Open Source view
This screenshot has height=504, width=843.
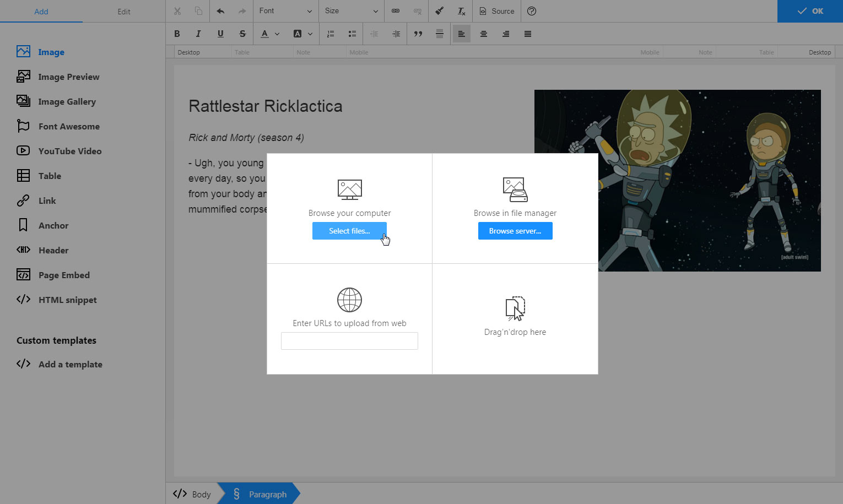pyautogui.click(x=497, y=11)
